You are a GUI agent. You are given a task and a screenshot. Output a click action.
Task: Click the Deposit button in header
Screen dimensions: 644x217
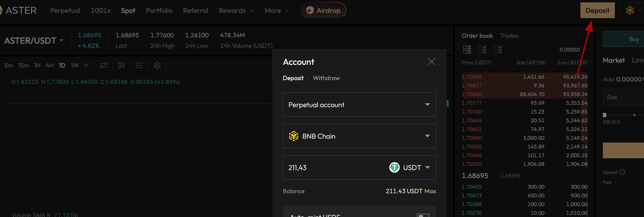pos(597,10)
